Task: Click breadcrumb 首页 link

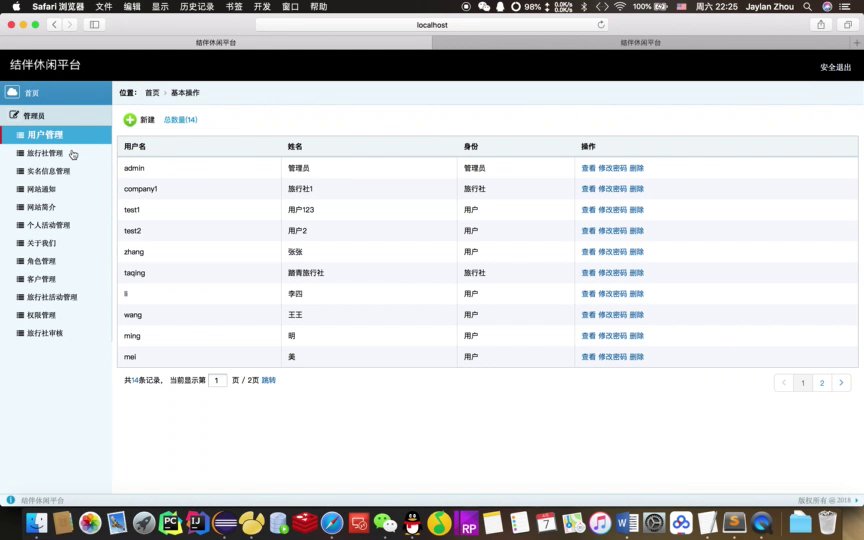Action: pyautogui.click(x=152, y=93)
